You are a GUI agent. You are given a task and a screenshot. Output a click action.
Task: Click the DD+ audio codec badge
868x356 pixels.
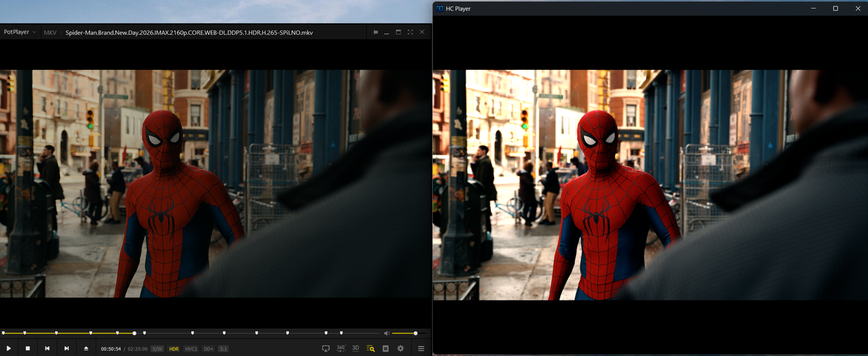(x=208, y=349)
